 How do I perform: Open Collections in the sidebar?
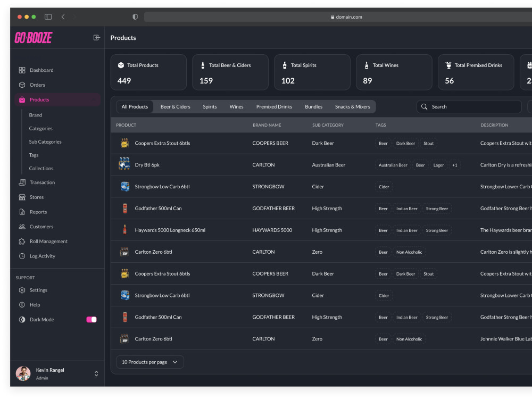pos(41,168)
